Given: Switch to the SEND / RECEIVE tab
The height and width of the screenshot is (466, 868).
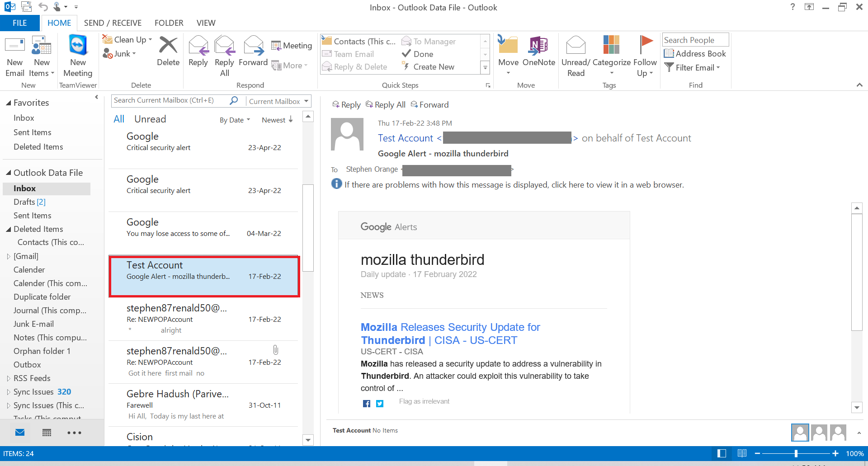Looking at the screenshot, I should tap(113, 23).
